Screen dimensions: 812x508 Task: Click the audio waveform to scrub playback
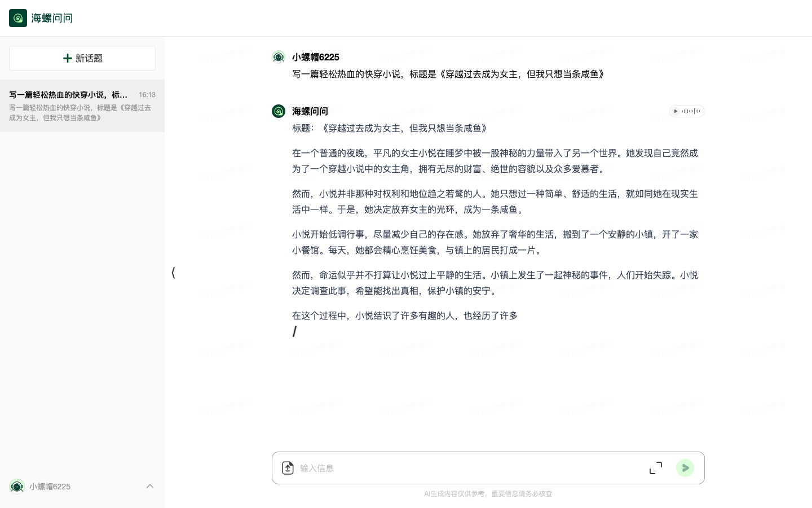691,111
